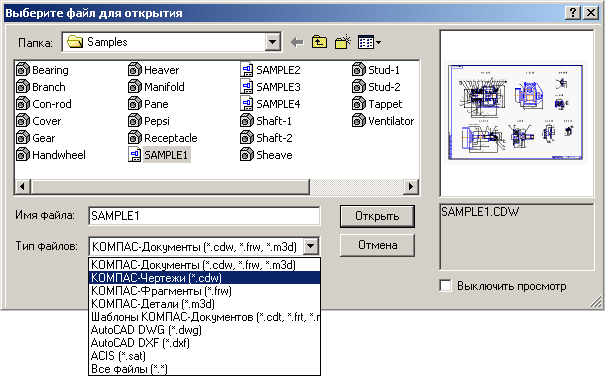Click the file list scrollbar left arrow
This screenshot has width=605, height=376.
pyautogui.click(x=22, y=187)
